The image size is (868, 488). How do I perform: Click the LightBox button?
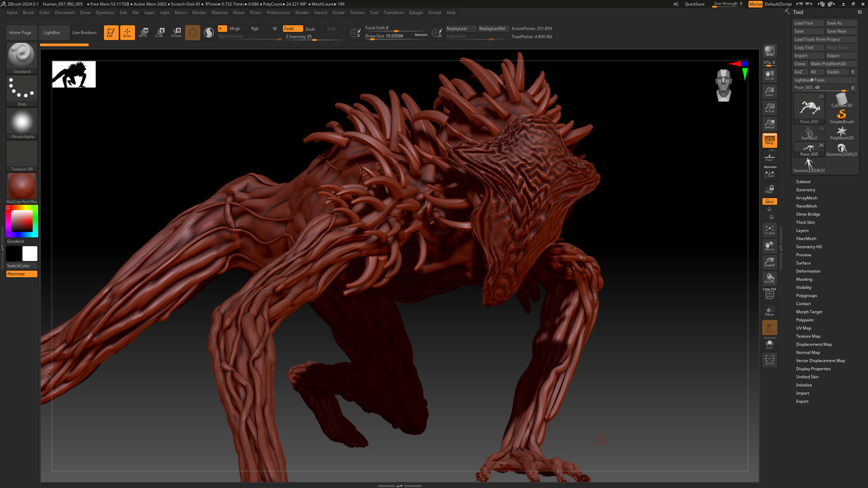(52, 33)
